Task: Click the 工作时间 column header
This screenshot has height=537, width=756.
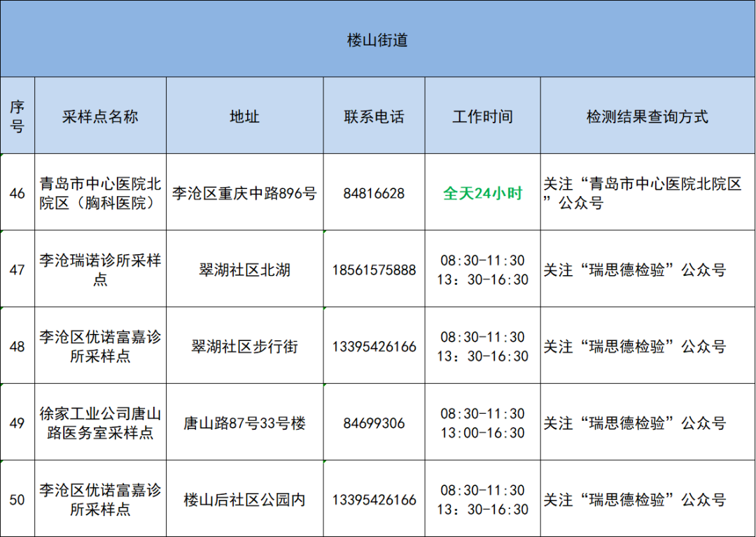Action: [x=482, y=116]
